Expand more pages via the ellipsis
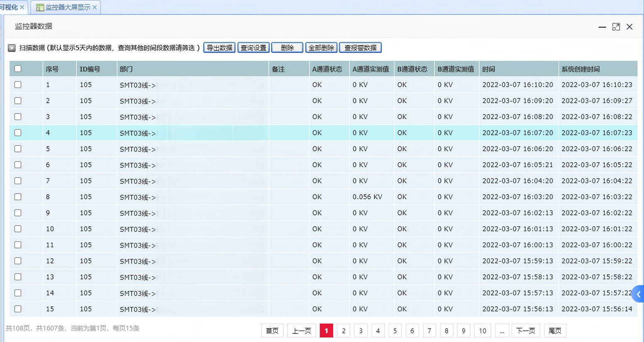Image resolution: width=644 pixels, height=342 pixels. tap(502, 331)
